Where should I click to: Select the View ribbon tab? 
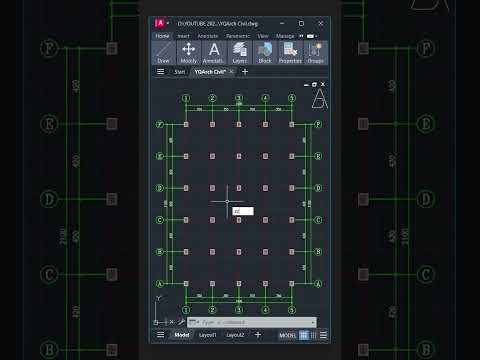coord(263,36)
